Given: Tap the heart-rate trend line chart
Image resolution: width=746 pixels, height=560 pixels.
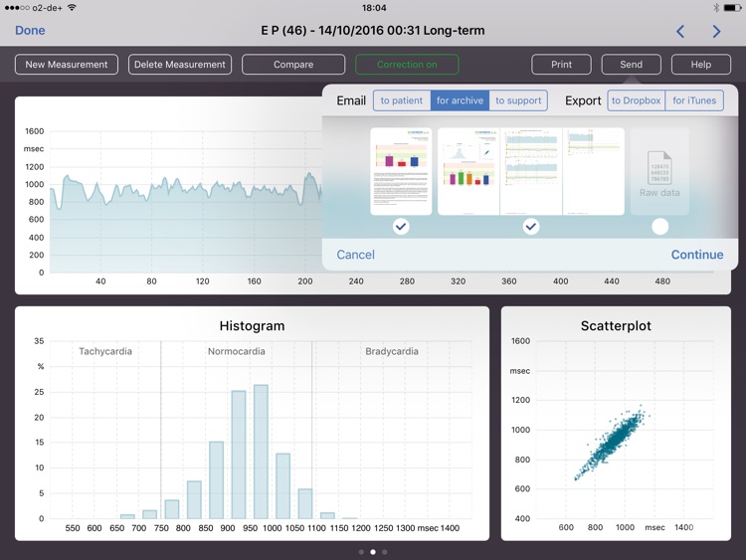Looking at the screenshot, I should point(186,202).
